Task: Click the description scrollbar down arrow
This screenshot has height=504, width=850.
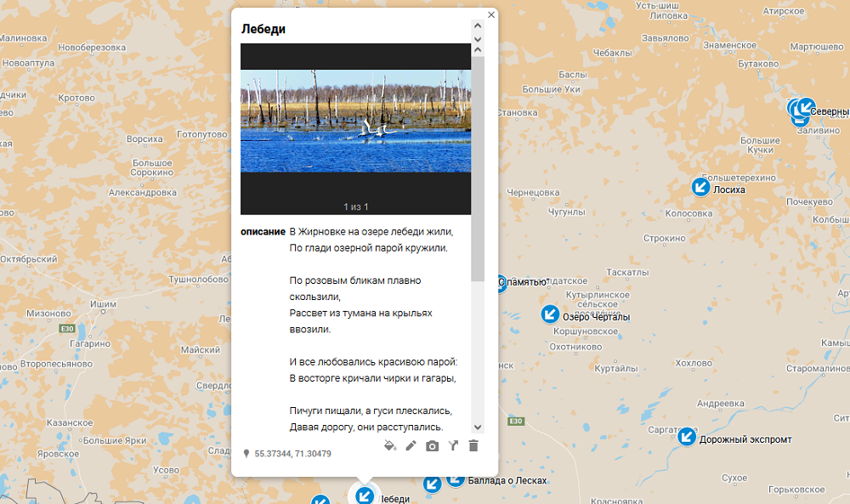Action: coord(478,427)
